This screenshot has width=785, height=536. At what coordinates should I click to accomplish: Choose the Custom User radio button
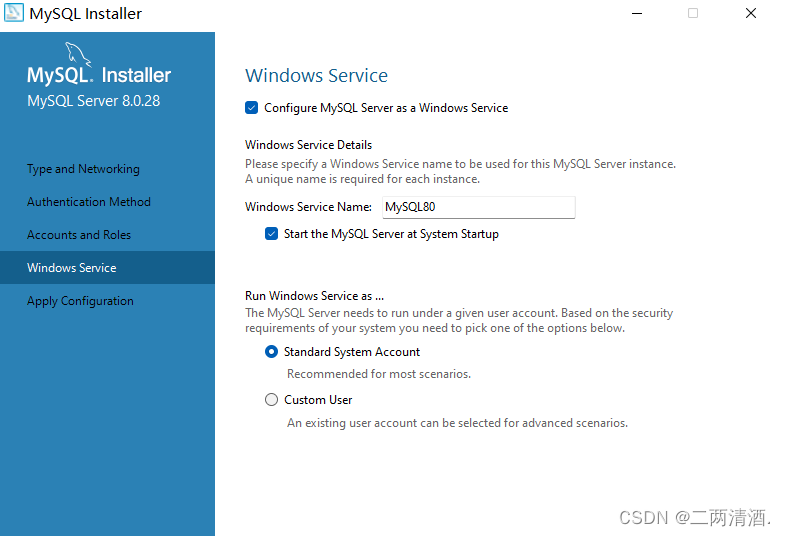point(271,400)
